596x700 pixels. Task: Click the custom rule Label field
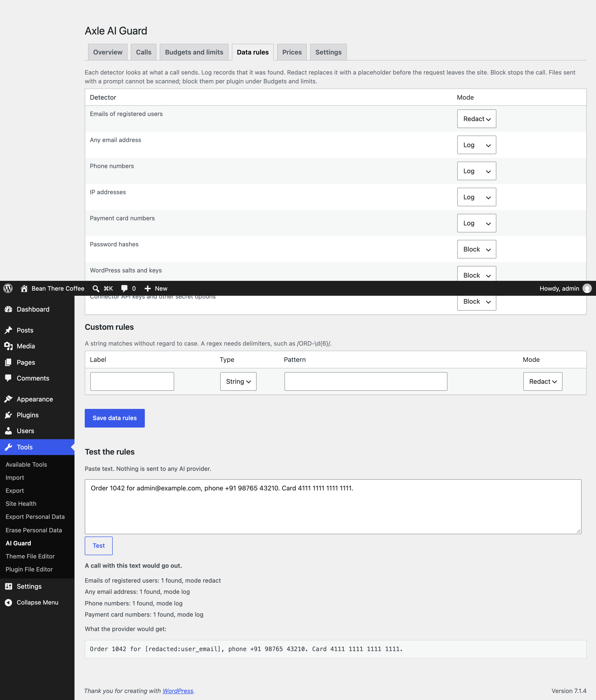[x=132, y=381]
